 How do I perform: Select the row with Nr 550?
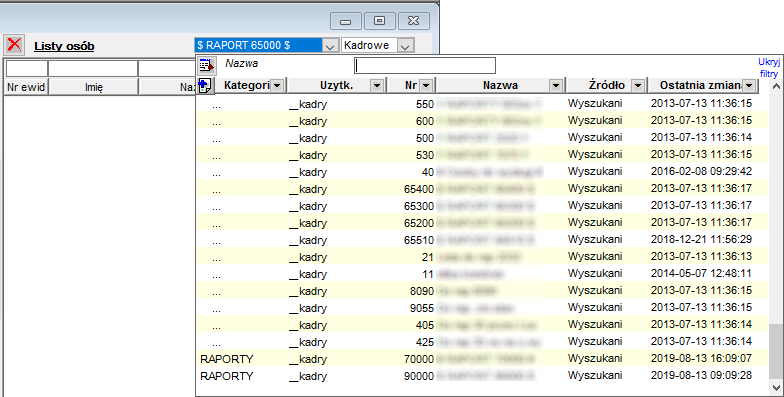coord(482,104)
